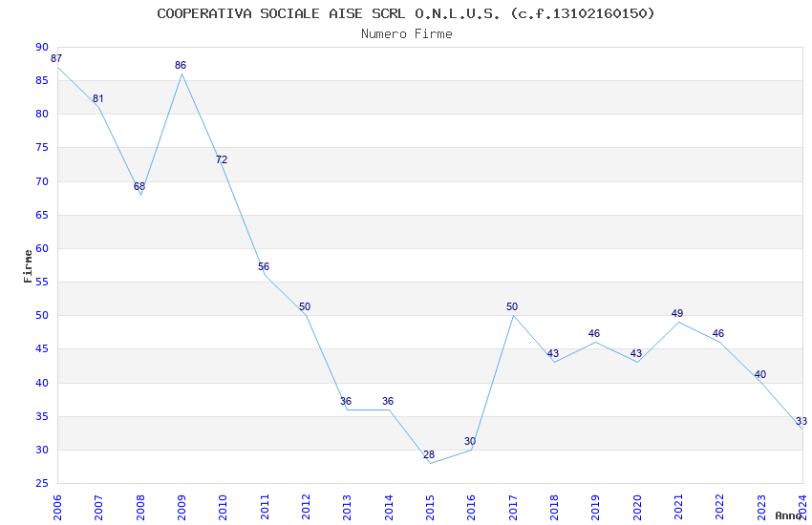The image size is (812, 525).
Task: Select the 2018 year label
Action: [555, 507]
